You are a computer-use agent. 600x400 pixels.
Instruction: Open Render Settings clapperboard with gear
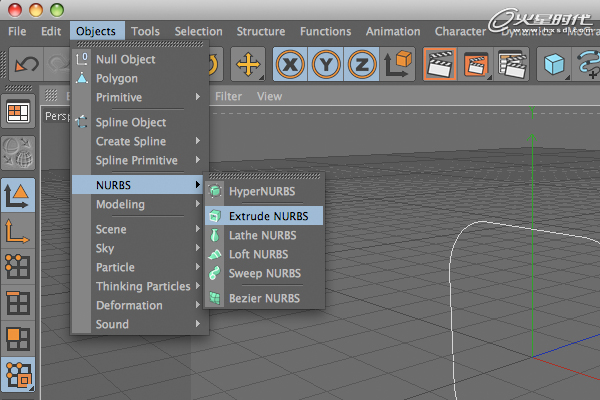[x=512, y=65]
